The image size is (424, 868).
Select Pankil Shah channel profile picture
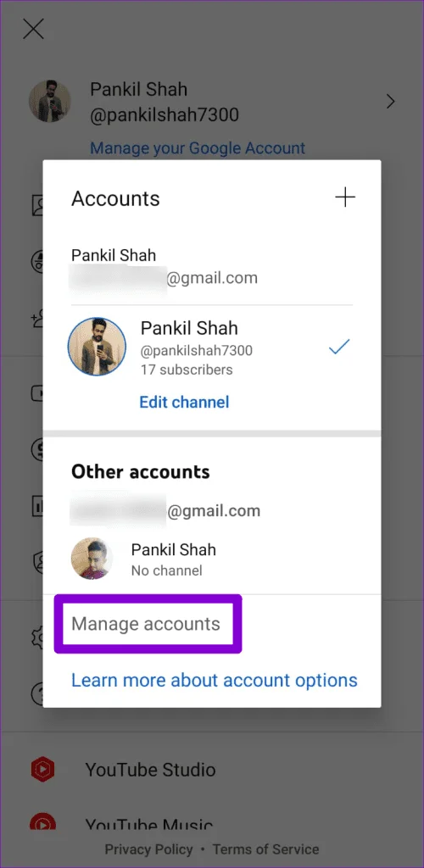tap(97, 347)
